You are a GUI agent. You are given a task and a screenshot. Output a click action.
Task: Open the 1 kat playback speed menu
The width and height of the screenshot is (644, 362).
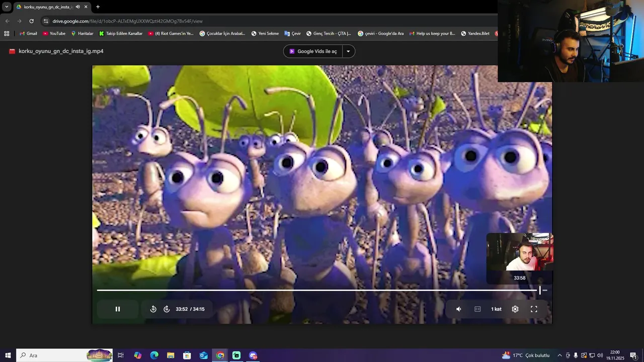[x=496, y=309]
